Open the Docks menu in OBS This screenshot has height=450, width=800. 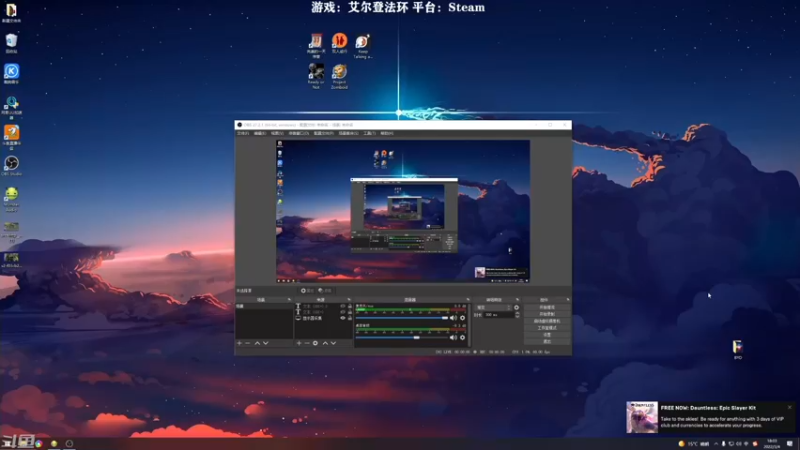tap(298, 133)
